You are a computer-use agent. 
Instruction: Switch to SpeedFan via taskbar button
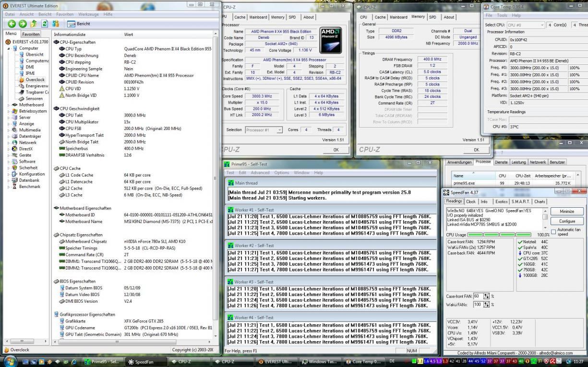145,362
